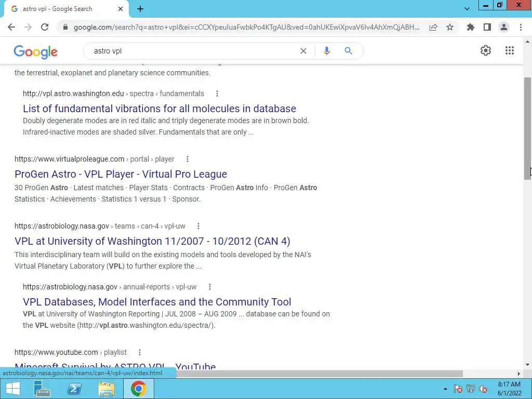Open a new tab

[x=140, y=9]
